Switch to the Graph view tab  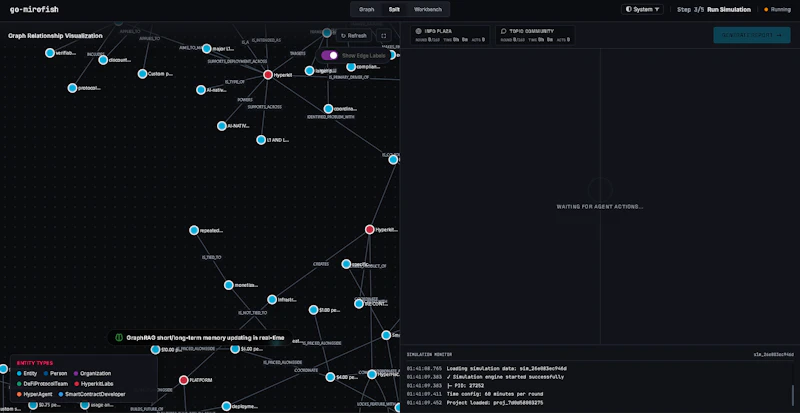point(366,9)
